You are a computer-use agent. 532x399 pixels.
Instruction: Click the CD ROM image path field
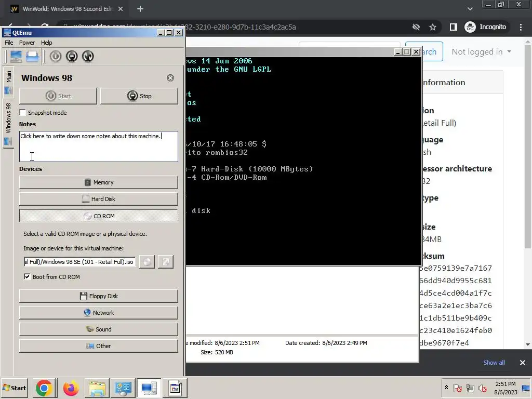pos(79,262)
